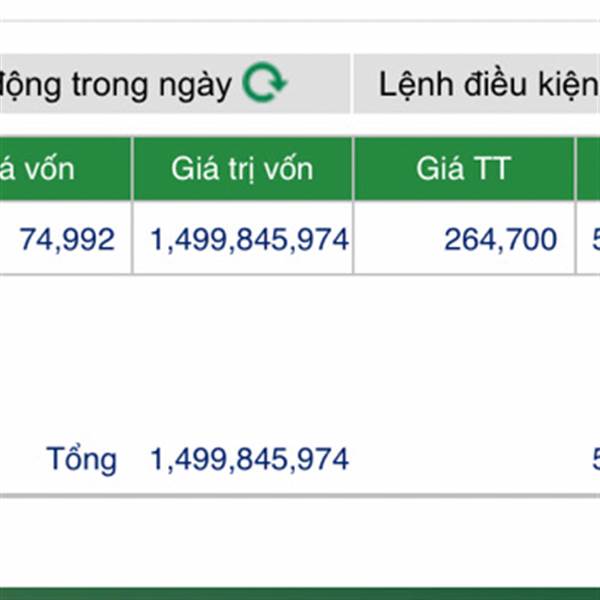The height and width of the screenshot is (600, 600).
Task: Click the dark green bar at bottom
Action: 300,593
